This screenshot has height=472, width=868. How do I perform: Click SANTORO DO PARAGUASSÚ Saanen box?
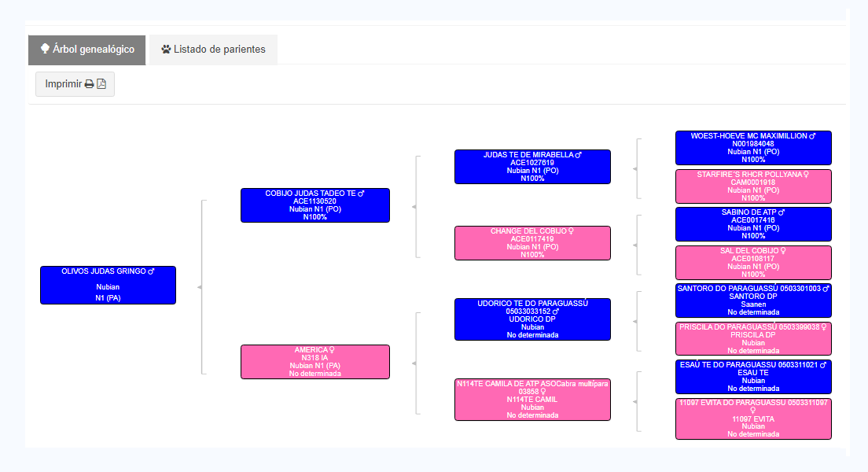752,301
